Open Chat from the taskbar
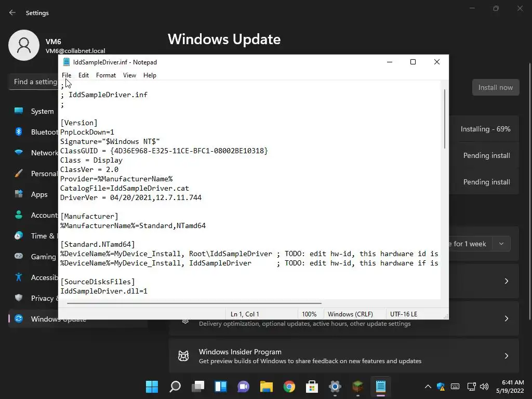The height and width of the screenshot is (399, 532). [x=243, y=387]
